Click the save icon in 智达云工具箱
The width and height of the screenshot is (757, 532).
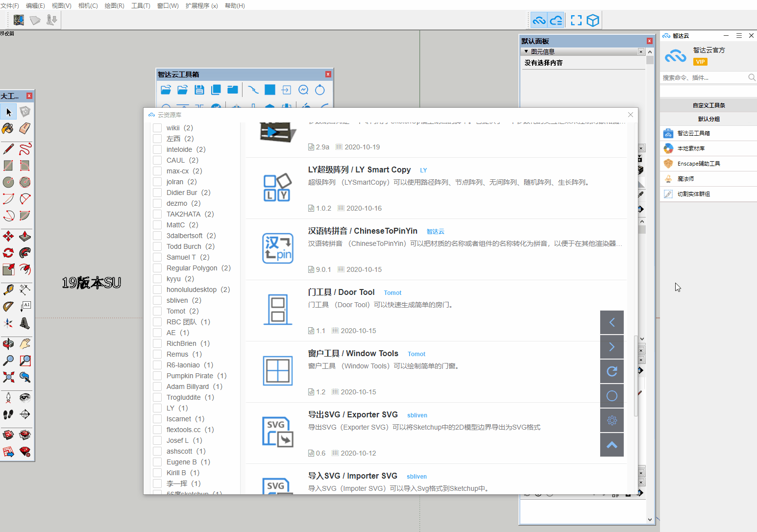pyautogui.click(x=199, y=90)
